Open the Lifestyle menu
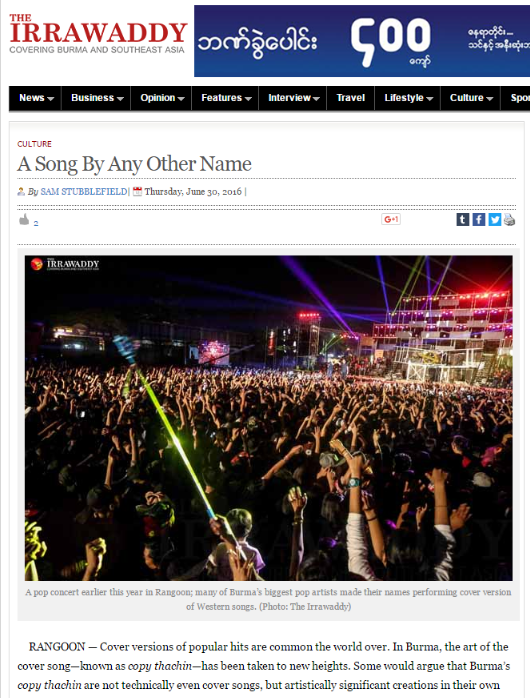The width and height of the screenshot is (530, 698). [408, 98]
